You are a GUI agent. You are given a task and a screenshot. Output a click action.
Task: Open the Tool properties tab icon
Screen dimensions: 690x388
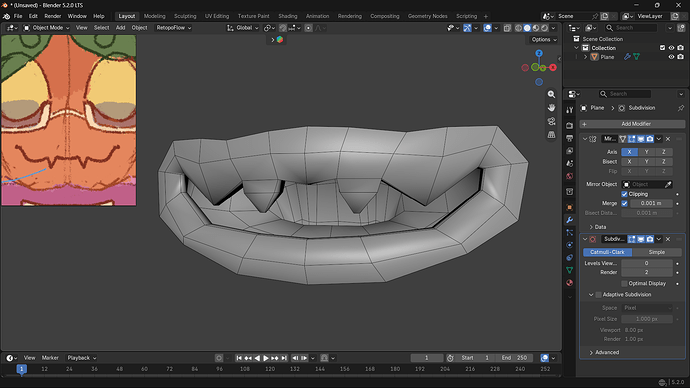click(569, 110)
